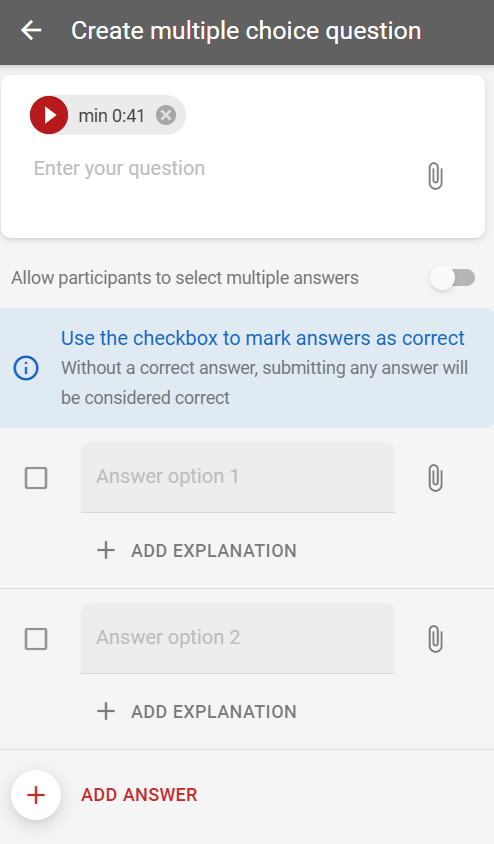Screen dimensions: 494x844
Task: Focus the Answer option 1 field
Action: click(x=238, y=477)
